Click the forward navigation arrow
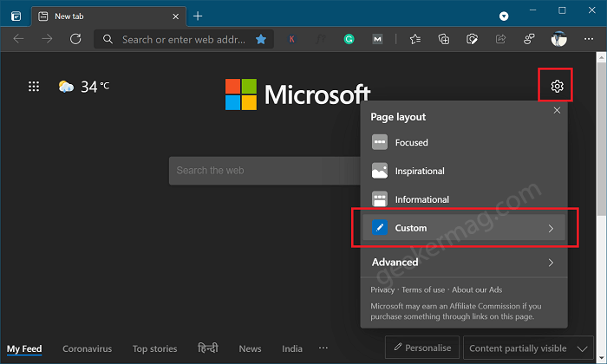The image size is (607, 364). tap(47, 39)
